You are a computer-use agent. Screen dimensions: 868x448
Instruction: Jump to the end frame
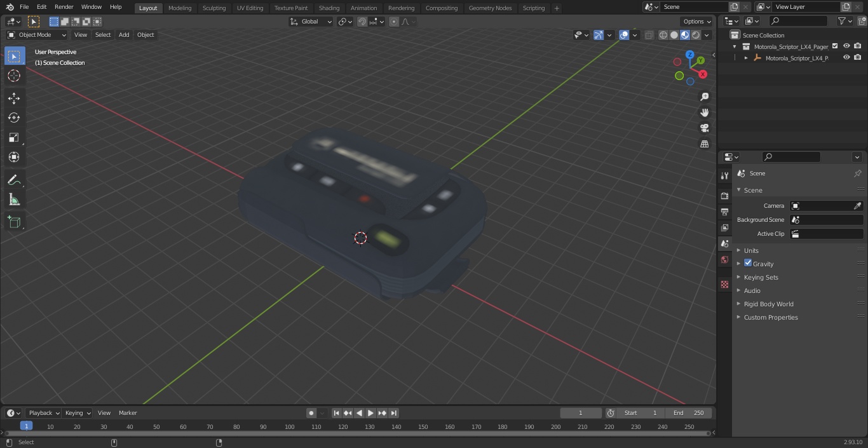point(393,413)
